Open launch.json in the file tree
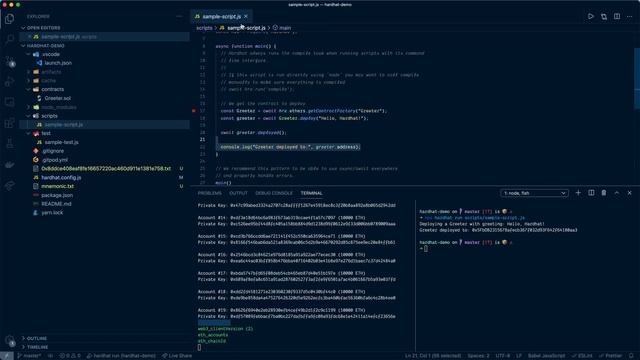 pyautogui.click(x=58, y=63)
